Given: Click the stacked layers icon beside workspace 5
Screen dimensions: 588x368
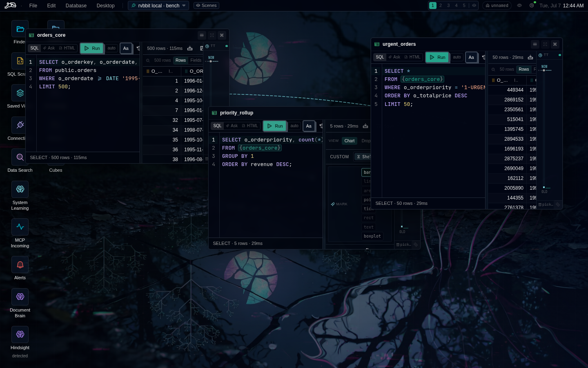Looking at the screenshot, I should [x=474, y=5].
